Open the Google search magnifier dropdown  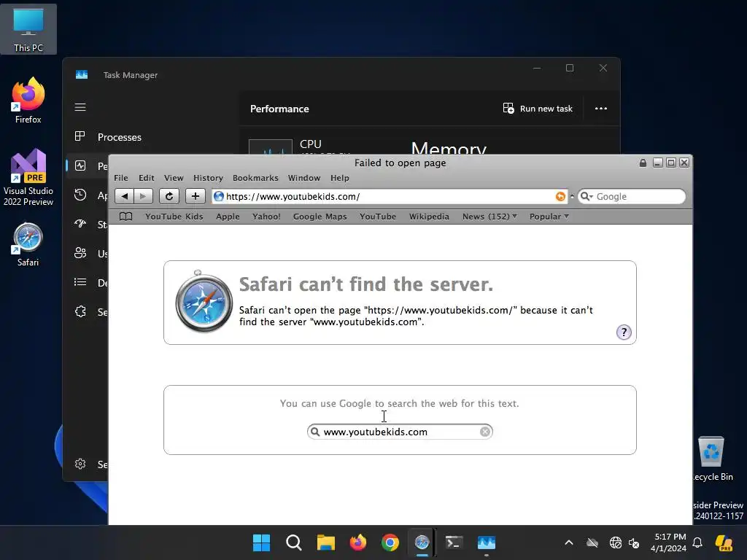(587, 196)
